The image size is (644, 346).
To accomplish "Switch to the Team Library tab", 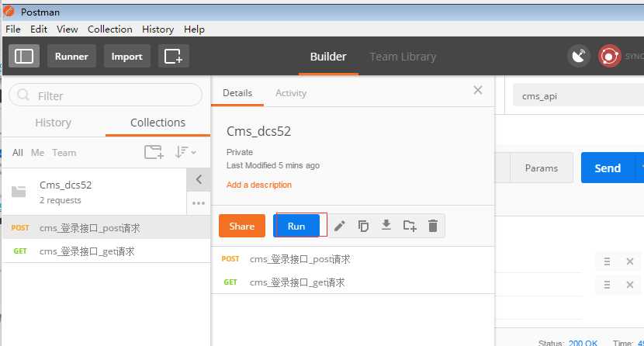I will (403, 57).
